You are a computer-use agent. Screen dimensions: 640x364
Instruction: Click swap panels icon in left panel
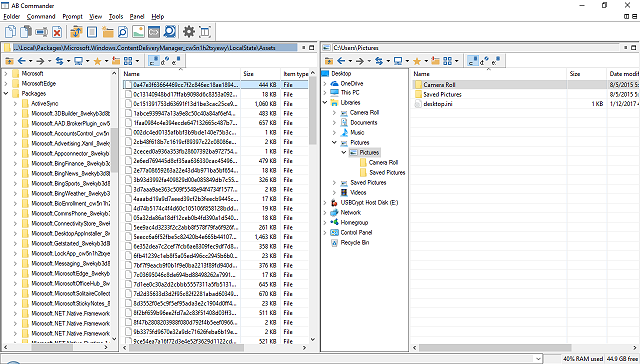(x=60, y=61)
